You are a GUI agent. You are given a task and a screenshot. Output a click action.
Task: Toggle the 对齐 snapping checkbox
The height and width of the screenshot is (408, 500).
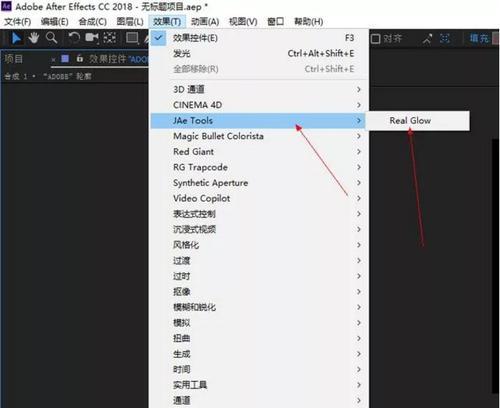[x=376, y=39]
